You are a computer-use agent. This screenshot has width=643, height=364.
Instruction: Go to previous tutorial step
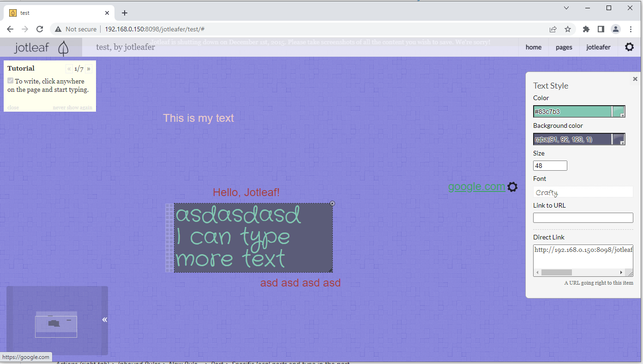pos(69,69)
